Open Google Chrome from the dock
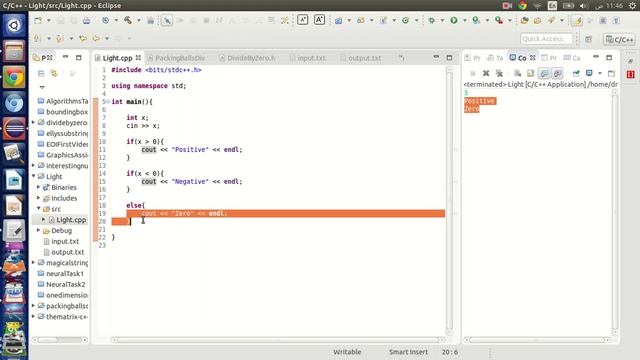 tap(14, 77)
